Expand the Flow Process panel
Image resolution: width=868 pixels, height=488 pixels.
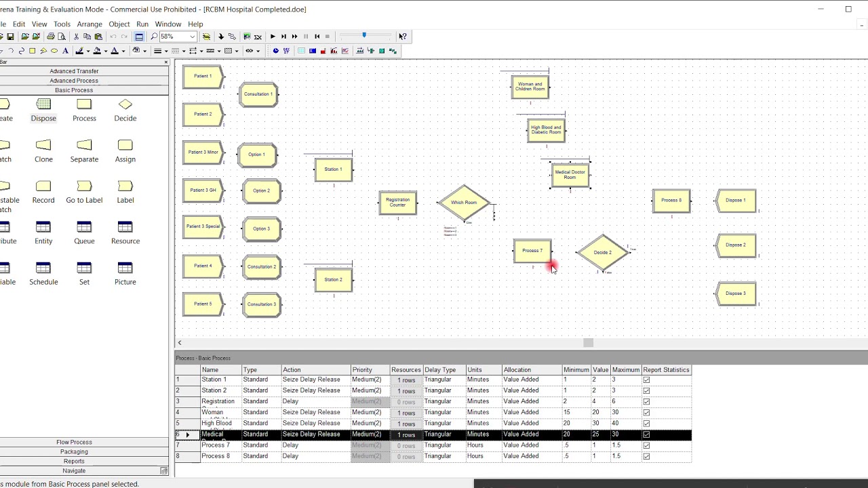pos(74,443)
